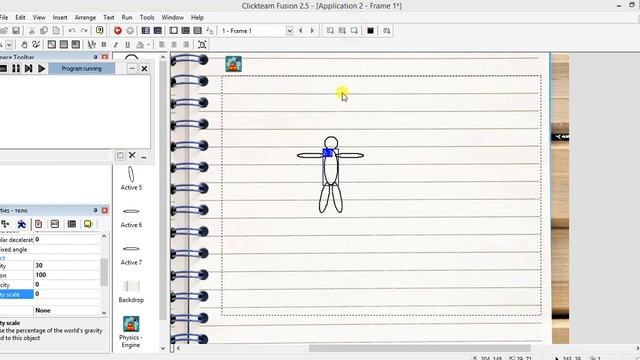Open the Frame Editor icon
The height and width of the screenshot is (360, 640).
click(x=173, y=31)
